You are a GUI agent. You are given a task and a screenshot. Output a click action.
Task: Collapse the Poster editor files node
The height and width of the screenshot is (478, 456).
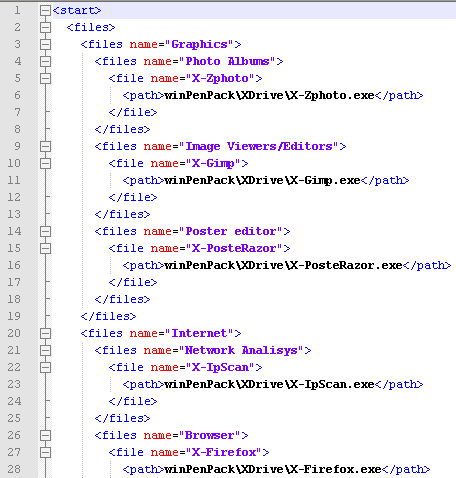coord(45,231)
